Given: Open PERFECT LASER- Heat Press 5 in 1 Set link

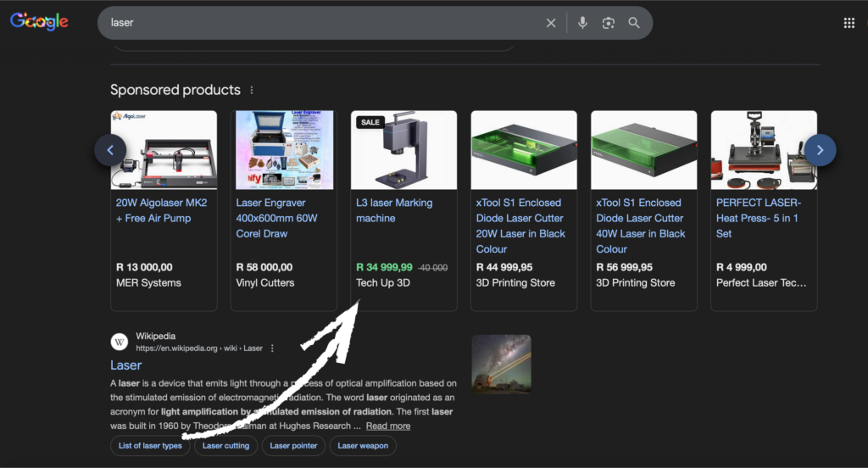Looking at the screenshot, I should click(x=759, y=218).
